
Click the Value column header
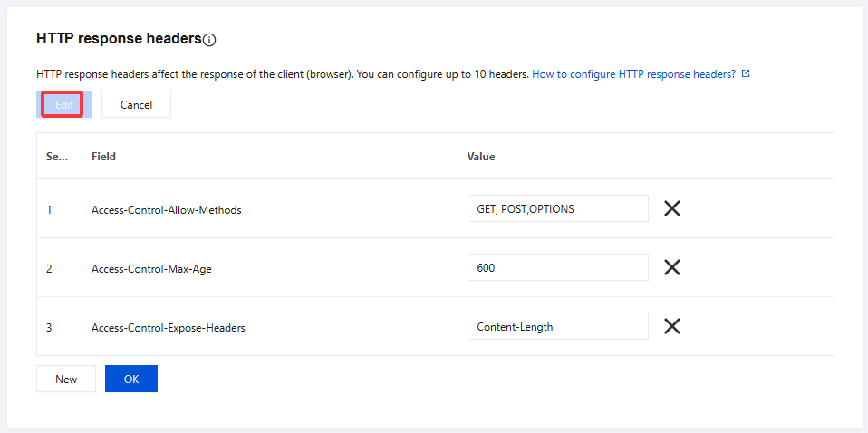(x=481, y=156)
